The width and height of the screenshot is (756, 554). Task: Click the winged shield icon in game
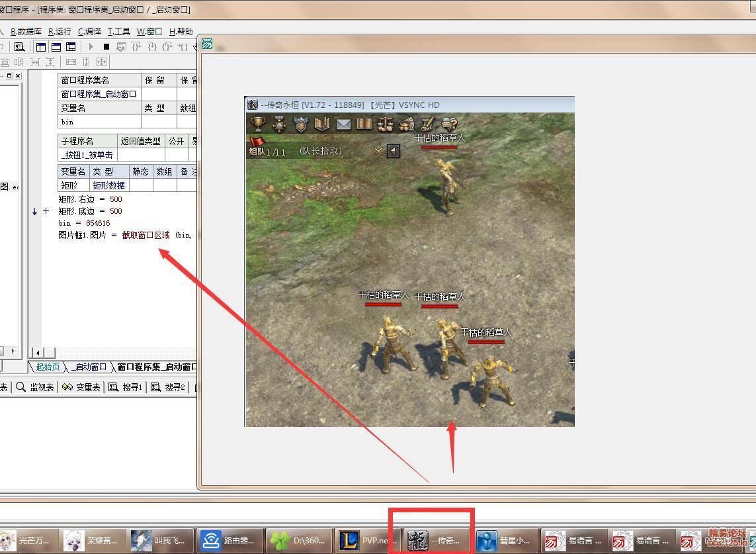(300, 124)
